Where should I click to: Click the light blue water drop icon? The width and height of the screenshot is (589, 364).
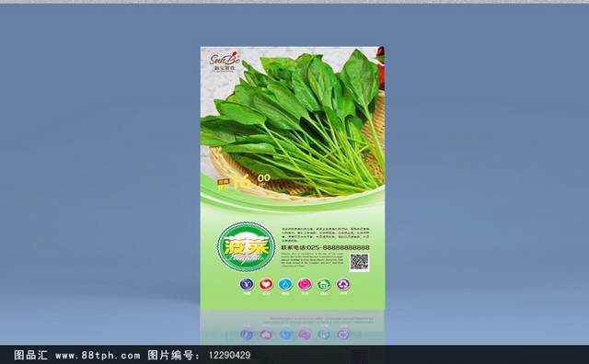pos(285,284)
